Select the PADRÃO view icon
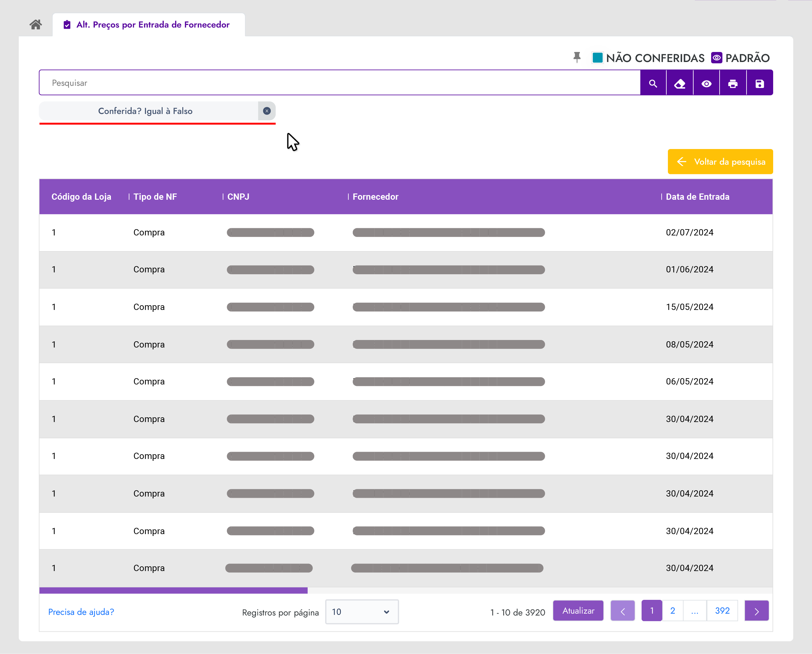This screenshot has width=812, height=654. pos(716,58)
